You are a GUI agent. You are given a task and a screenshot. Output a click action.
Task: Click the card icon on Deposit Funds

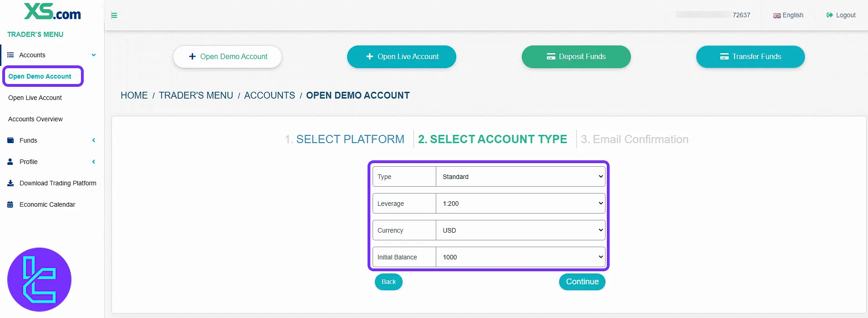tap(551, 57)
